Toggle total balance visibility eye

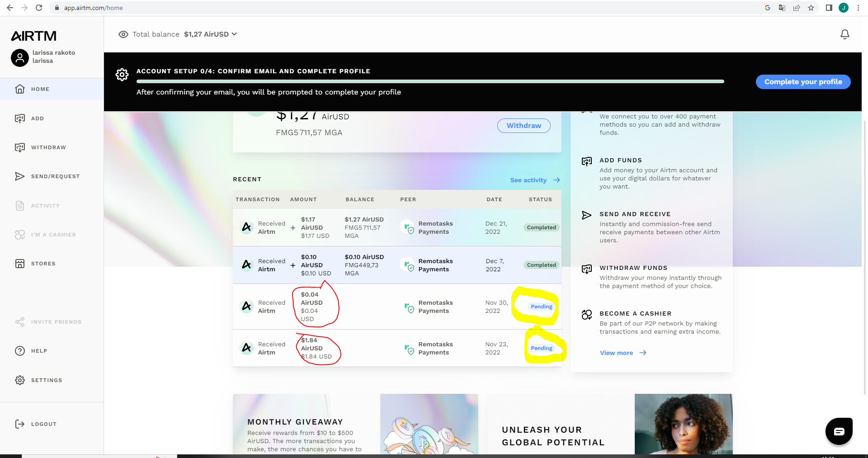tap(123, 34)
